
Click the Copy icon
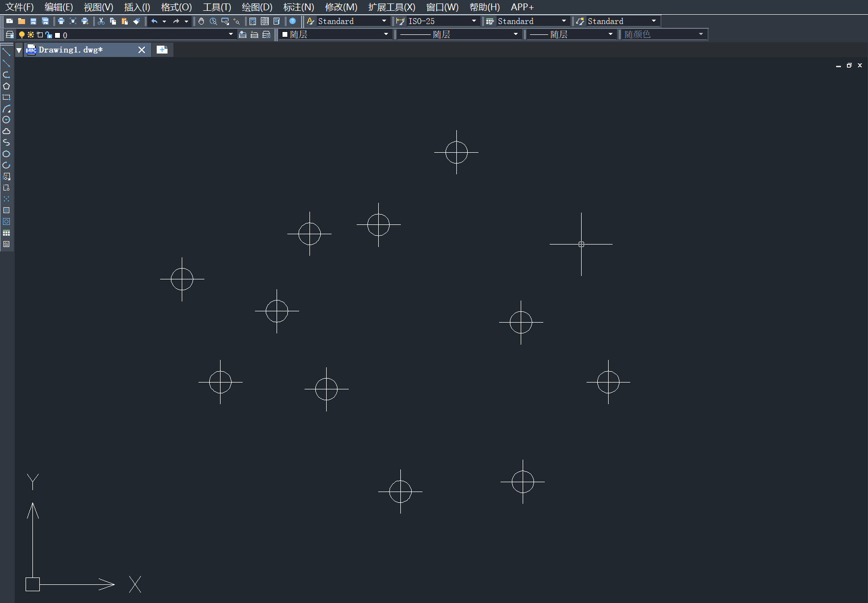(x=113, y=21)
